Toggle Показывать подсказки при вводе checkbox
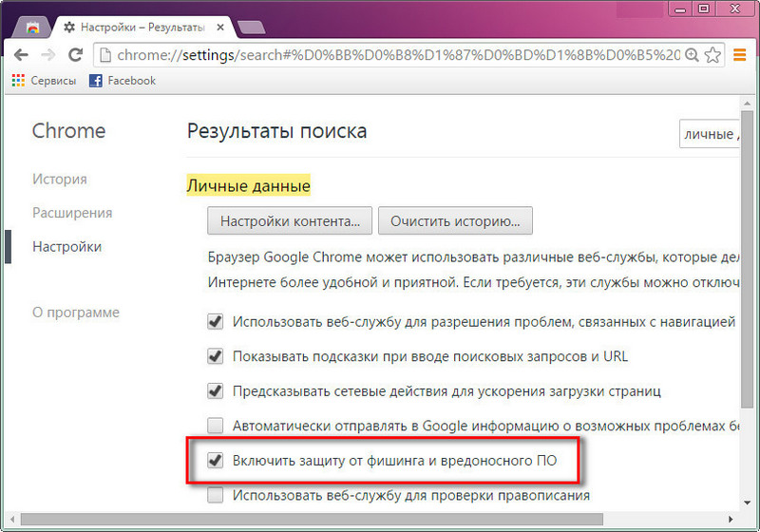The height and width of the screenshot is (532, 760). 216,356
